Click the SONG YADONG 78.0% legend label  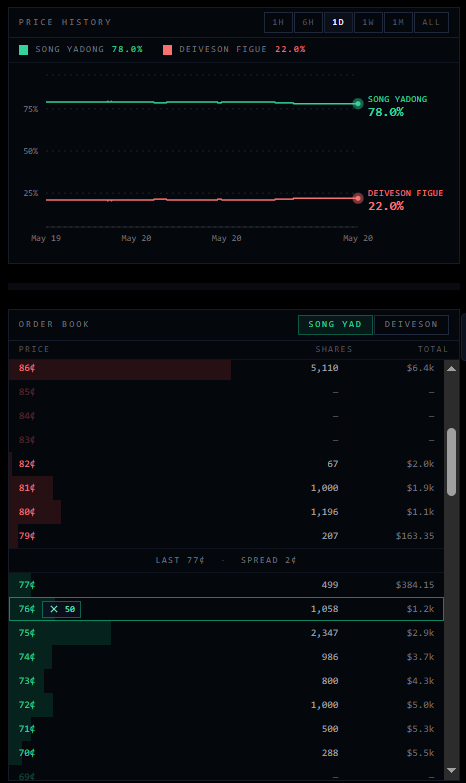(x=89, y=49)
